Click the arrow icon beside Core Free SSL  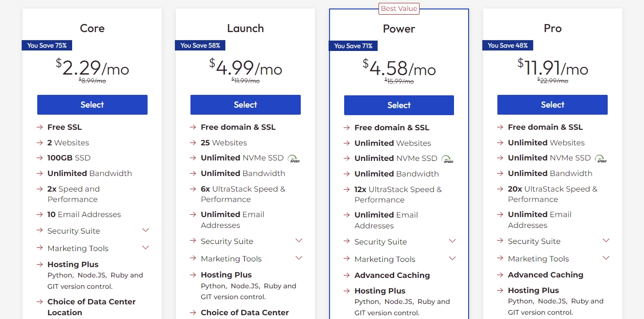[40, 127]
